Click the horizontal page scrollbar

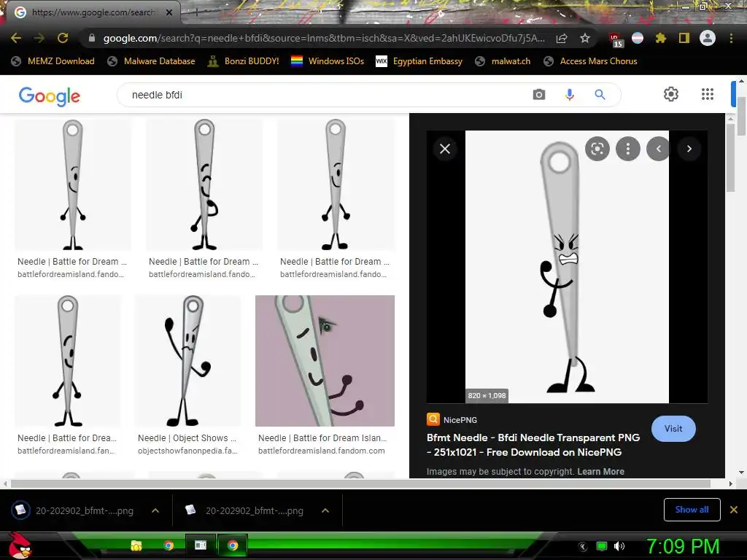tap(360, 484)
